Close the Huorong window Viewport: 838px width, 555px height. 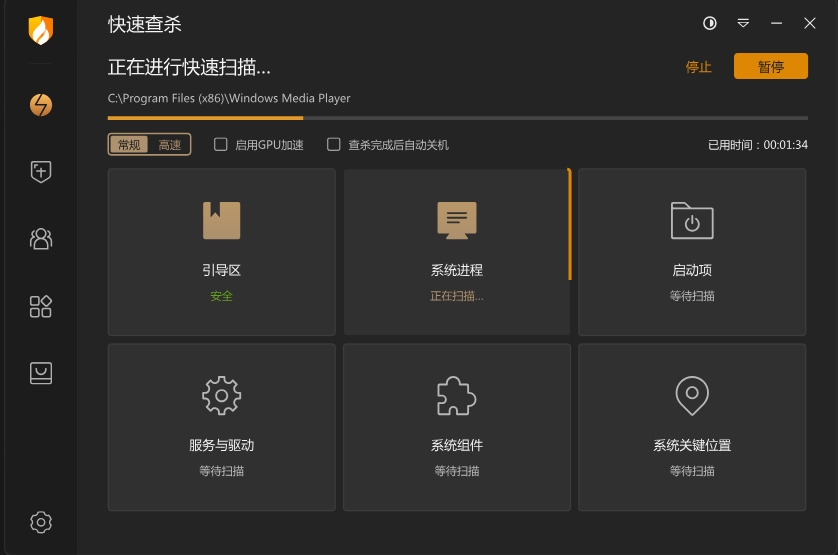pyautogui.click(x=810, y=23)
